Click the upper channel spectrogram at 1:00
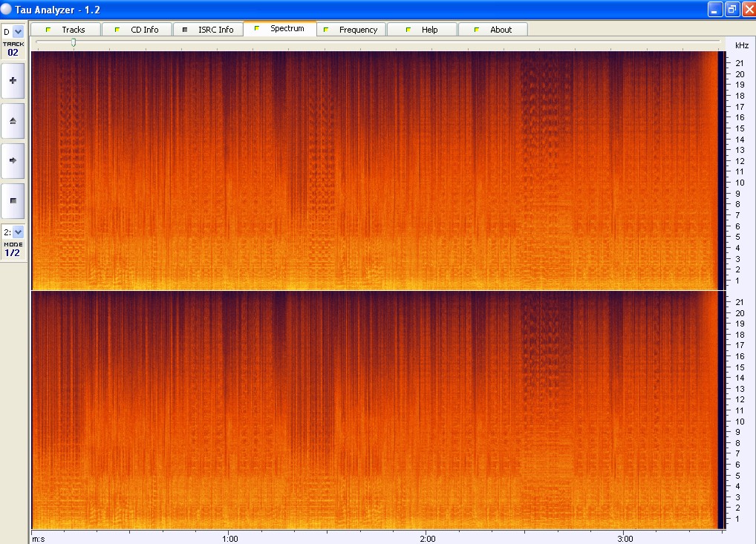Viewport: 756px width, 544px height. pos(230,169)
